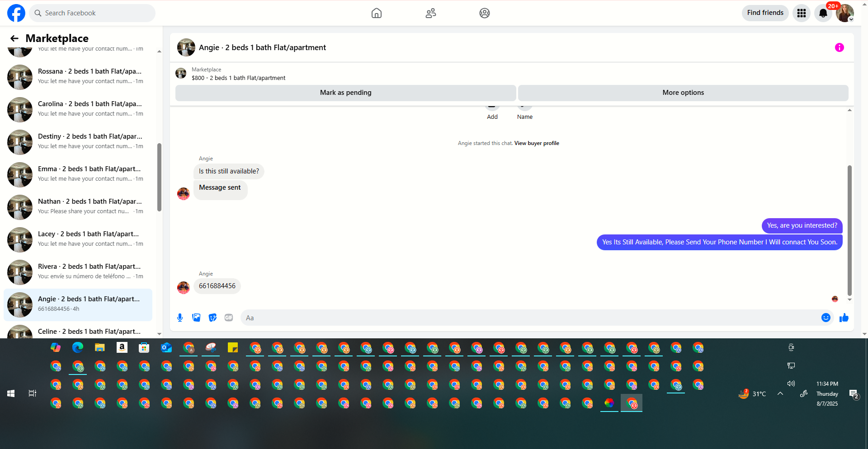This screenshot has width=868, height=449.
Task: Open the Nathan conversation
Action: click(x=78, y=207)
